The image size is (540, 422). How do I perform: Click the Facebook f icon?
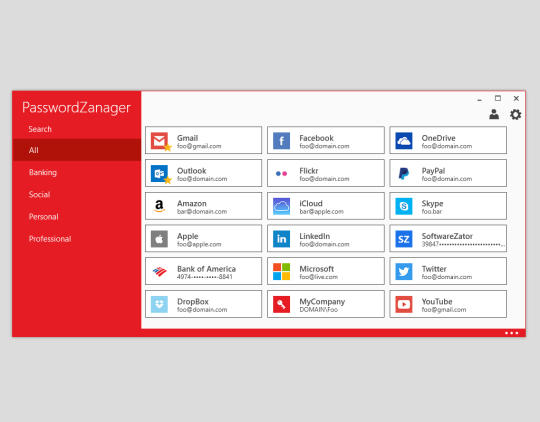(281, 141)
